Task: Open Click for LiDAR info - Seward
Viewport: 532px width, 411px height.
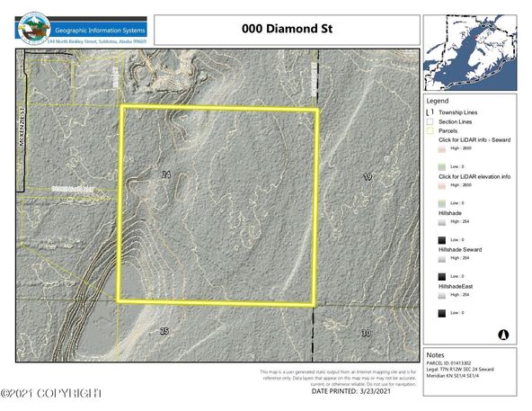Action: point(474,139)
